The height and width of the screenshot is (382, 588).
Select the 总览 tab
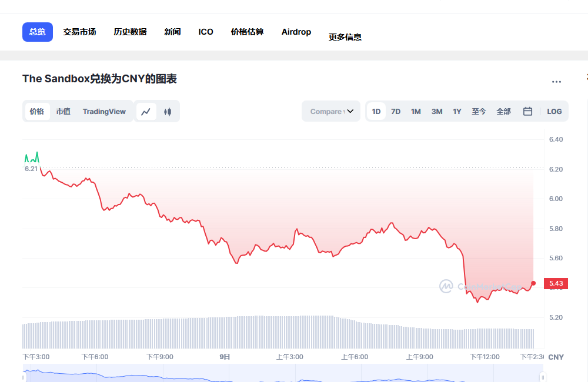pyautogui.click(x=38, y=32)
